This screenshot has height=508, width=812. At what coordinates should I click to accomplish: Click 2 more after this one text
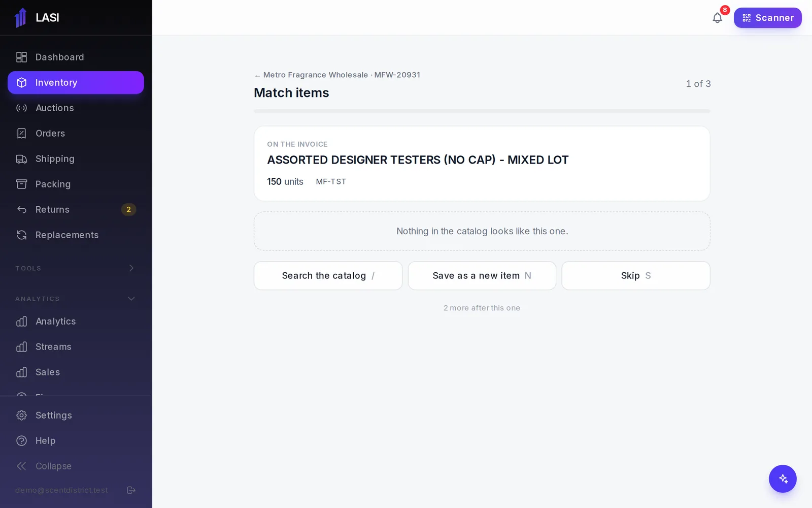tap(482, 308)
